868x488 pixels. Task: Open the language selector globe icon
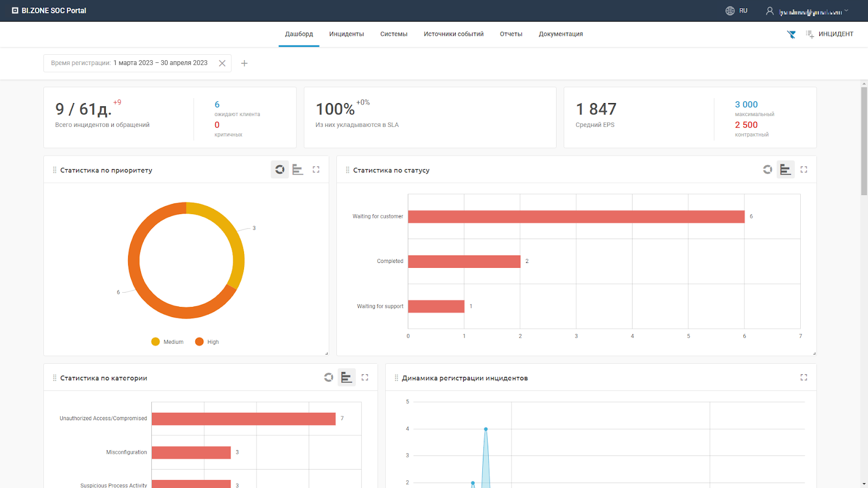[x=730, y=11]
